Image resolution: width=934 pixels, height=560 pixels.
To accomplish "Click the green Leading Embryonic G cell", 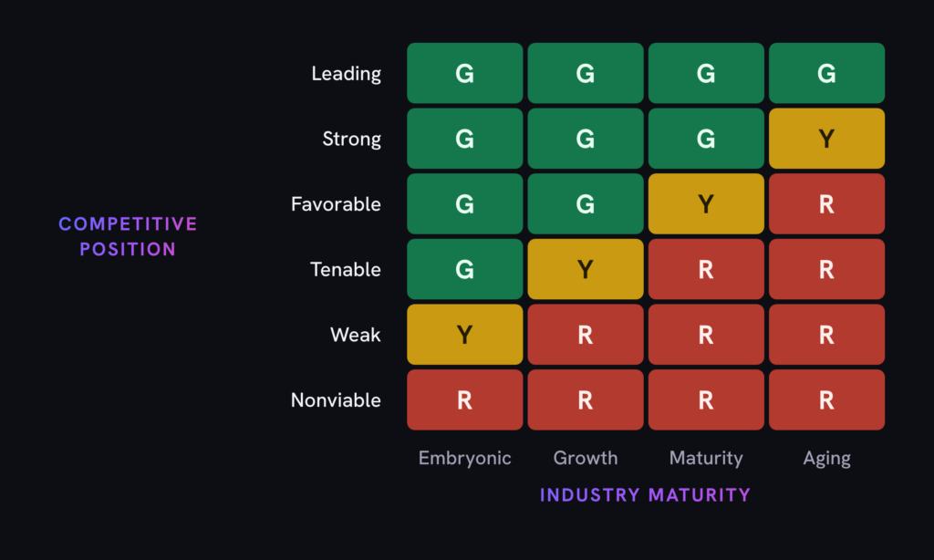I will 464,73.
